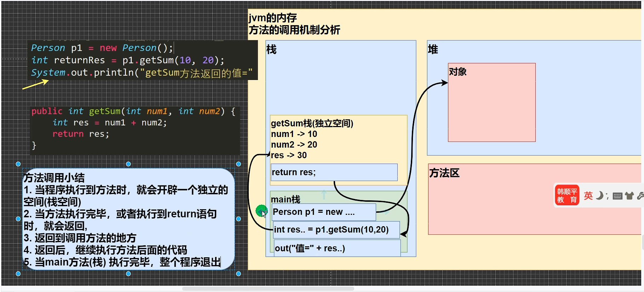The width and height of the screenshot is (644, 292).
Task: Click the moon icon in IME toolbar
Action: tap(599, 195)
